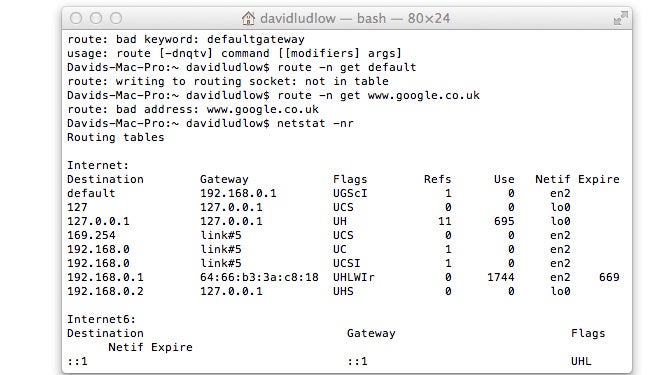Click the default gateway 192.168.0.1 entry
This screenshot has width=667, height=375.
(x=238, y=193)
